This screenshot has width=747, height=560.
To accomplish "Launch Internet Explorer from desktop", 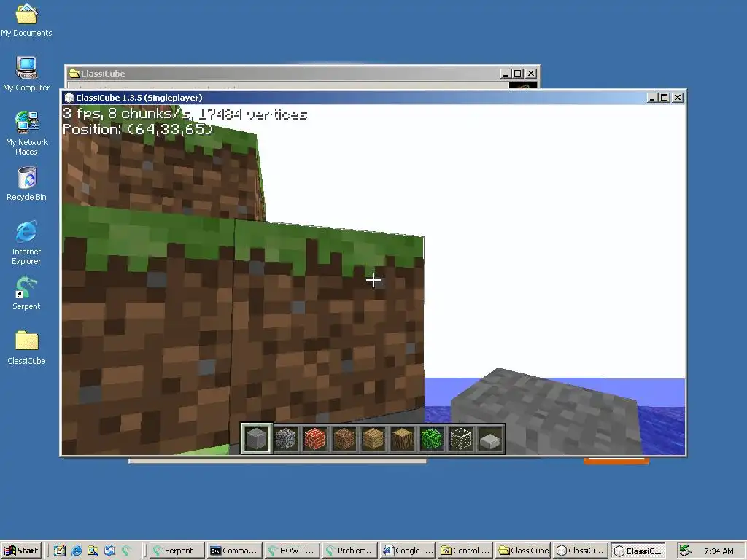I will coord(26,243).
